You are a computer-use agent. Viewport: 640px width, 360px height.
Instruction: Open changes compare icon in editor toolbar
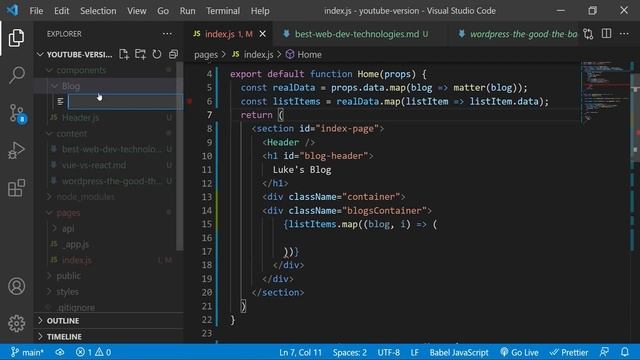[588, 34]
